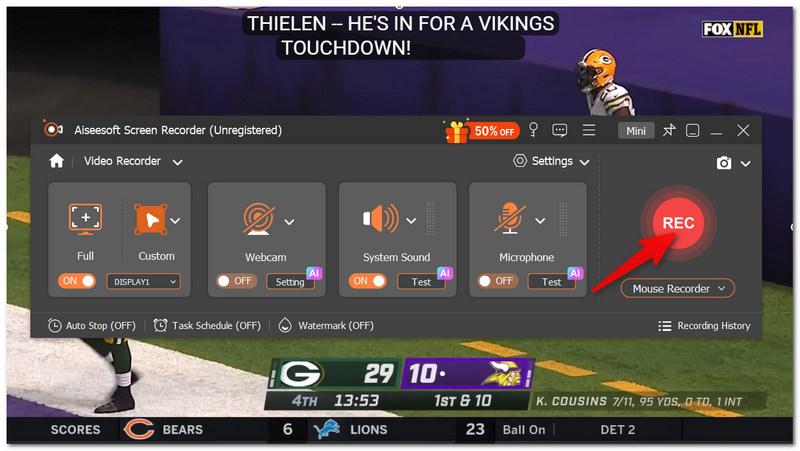Viewport: 800px width, 451px height.
Task: Click the Microphone label text
Action: coord(527,258)
